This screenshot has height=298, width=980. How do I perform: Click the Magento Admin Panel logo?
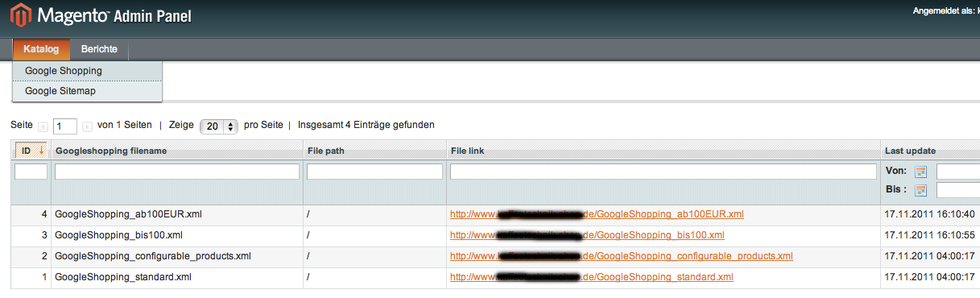[x=100, y=16]
